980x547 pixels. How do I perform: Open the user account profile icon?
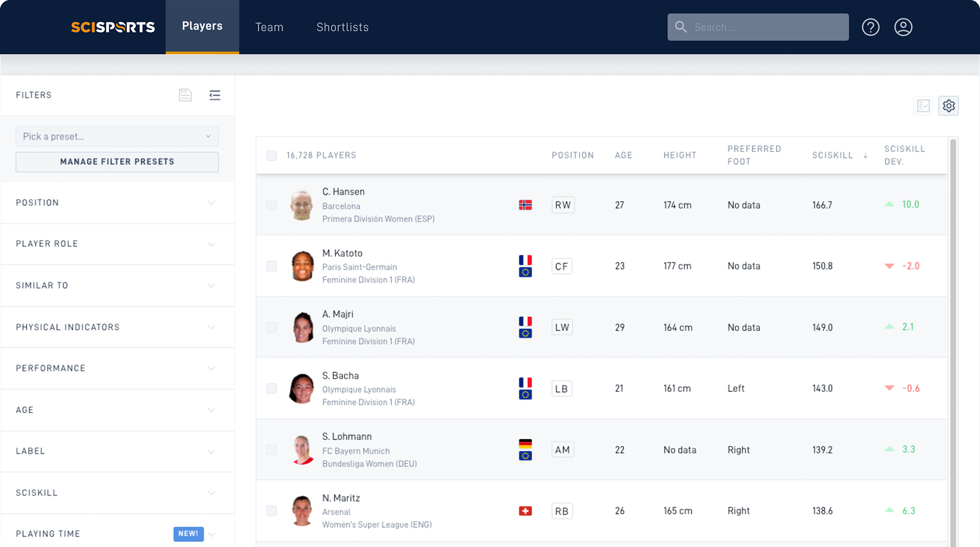(x=903, y=27)
